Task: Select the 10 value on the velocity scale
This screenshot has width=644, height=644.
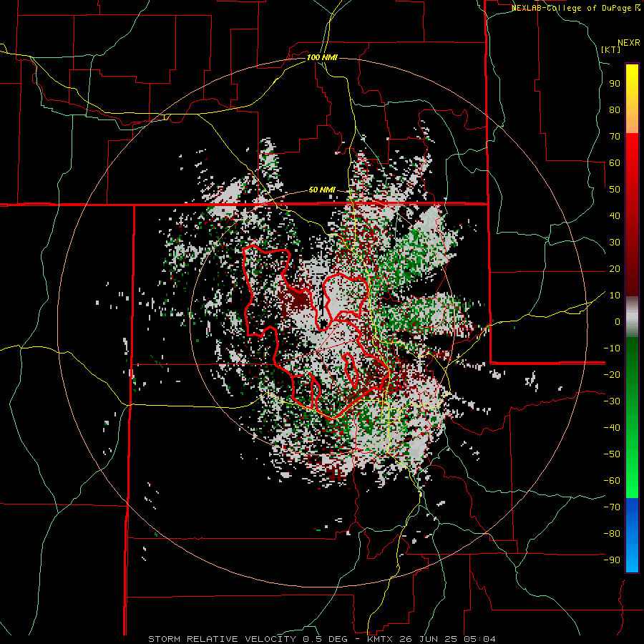Action: click(x=615, y=296)
